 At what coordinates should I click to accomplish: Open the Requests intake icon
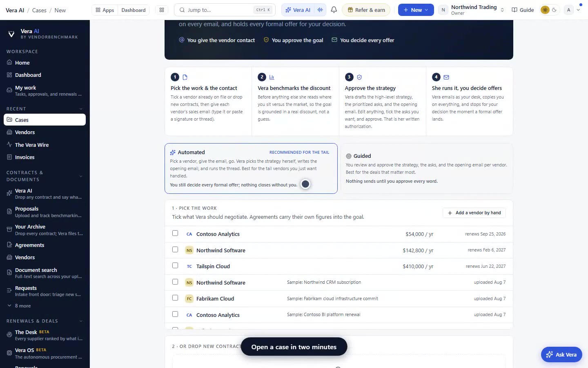pos(9,291)
